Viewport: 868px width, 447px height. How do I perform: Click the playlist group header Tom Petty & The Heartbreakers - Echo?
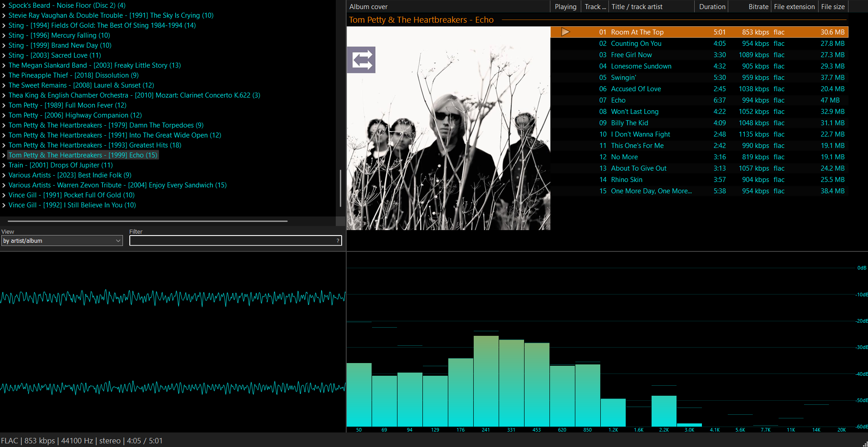[421, 20]
